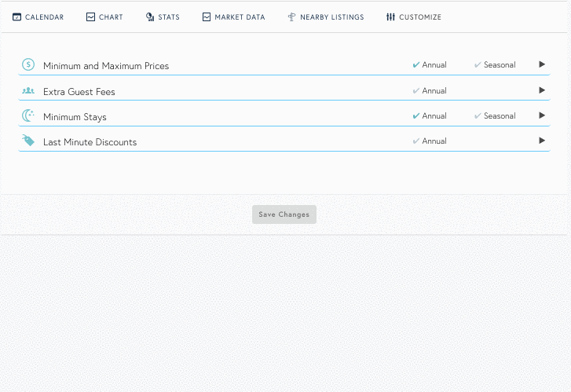Toggle Annual for Last Minute Discounts
This screenshot has width=571, height=392.
[x=430, y=141]
